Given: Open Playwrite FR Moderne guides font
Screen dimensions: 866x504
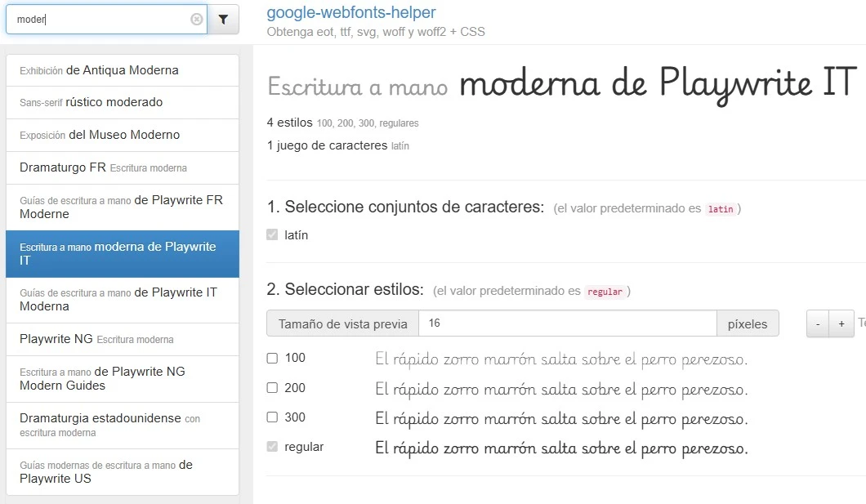Looking at the screenshot, I should click(123, 207).
